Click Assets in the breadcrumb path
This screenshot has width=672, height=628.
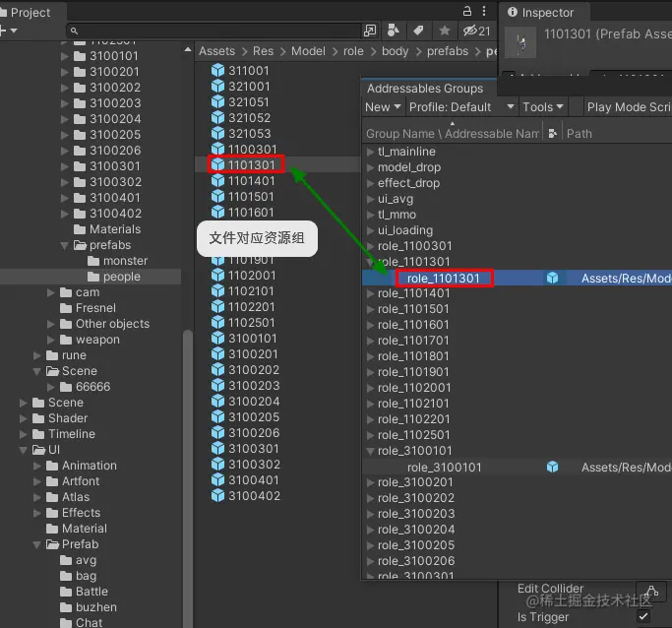[216, 51]
